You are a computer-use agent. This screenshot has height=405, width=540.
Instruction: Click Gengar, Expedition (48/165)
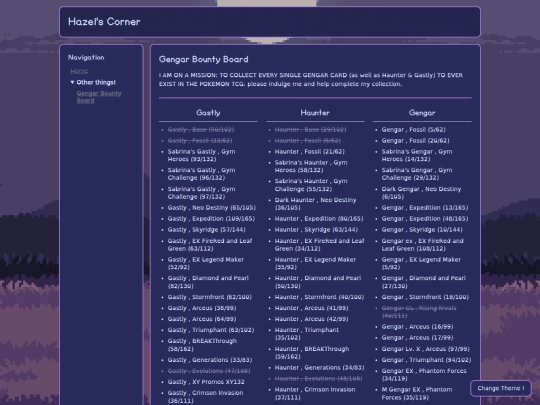pos(425,219)
